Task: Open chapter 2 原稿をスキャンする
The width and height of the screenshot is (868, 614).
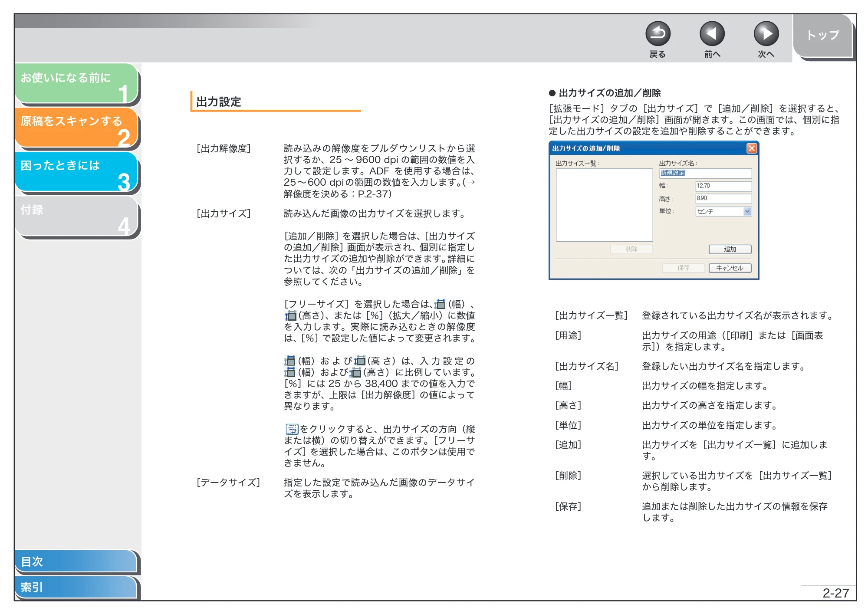Action: tap(76, 128)
